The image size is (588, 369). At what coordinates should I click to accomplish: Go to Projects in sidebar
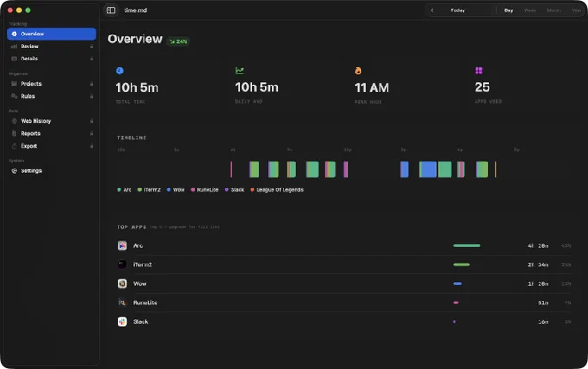(x=51, y=84)
